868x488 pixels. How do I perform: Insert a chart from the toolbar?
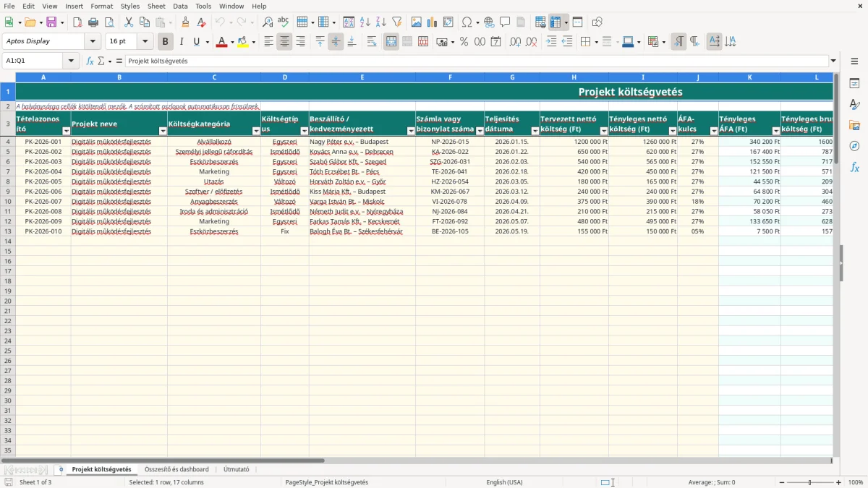[433, 22]
